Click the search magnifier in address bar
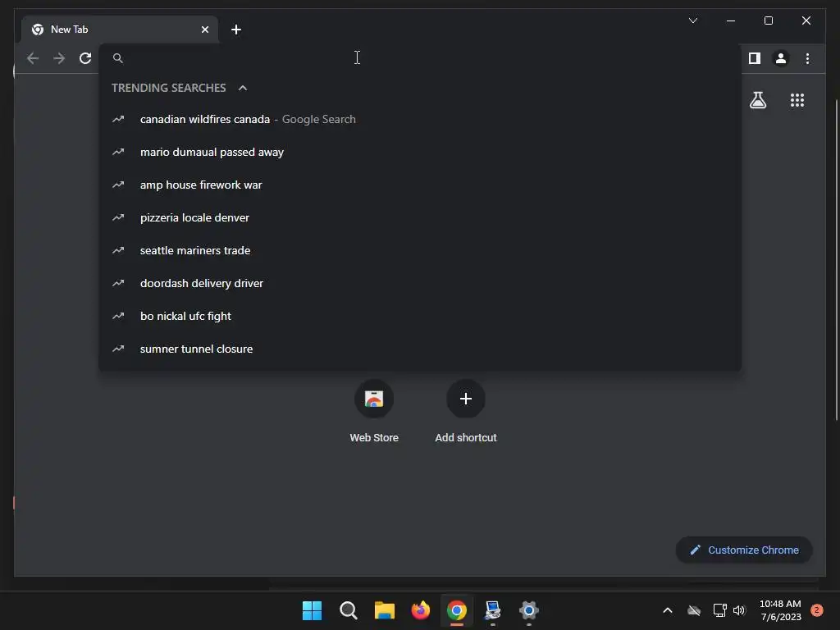 [118, 58]
